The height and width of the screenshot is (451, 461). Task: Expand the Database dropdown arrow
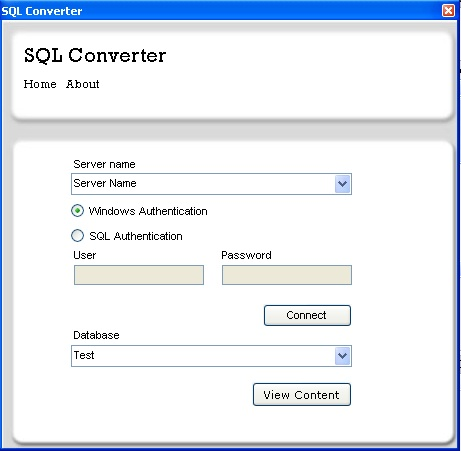(x=342, y=356)
